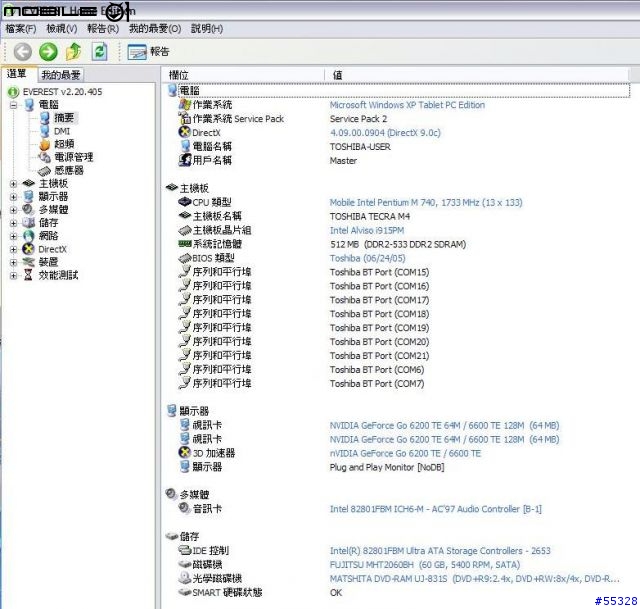
Task: Click the CPU 類型 chip icon
Action: point(184,202)
